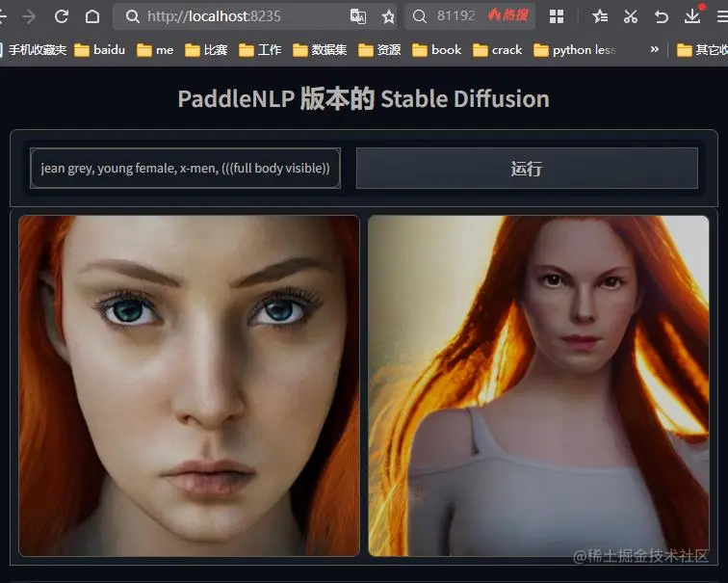Open the apps grid icon
Viewport: 728px width, 583px height.
(557, 16)
